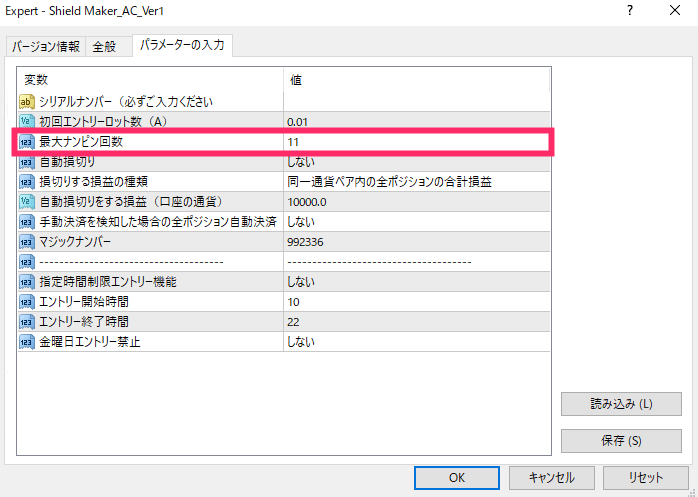Click the icon beside マジックナンバー
Viewport: 698px width, 497px height.
[x=27, y=242]
